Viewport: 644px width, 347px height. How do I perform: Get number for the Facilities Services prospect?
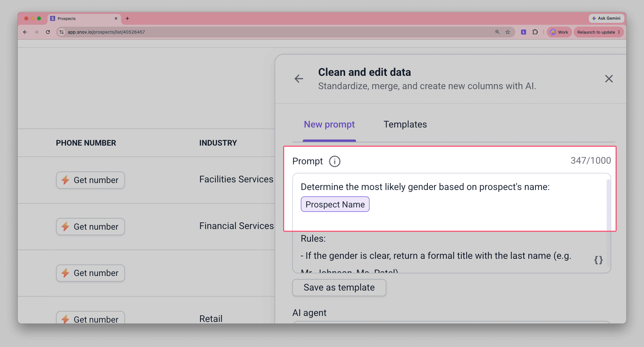pos(90,180)
